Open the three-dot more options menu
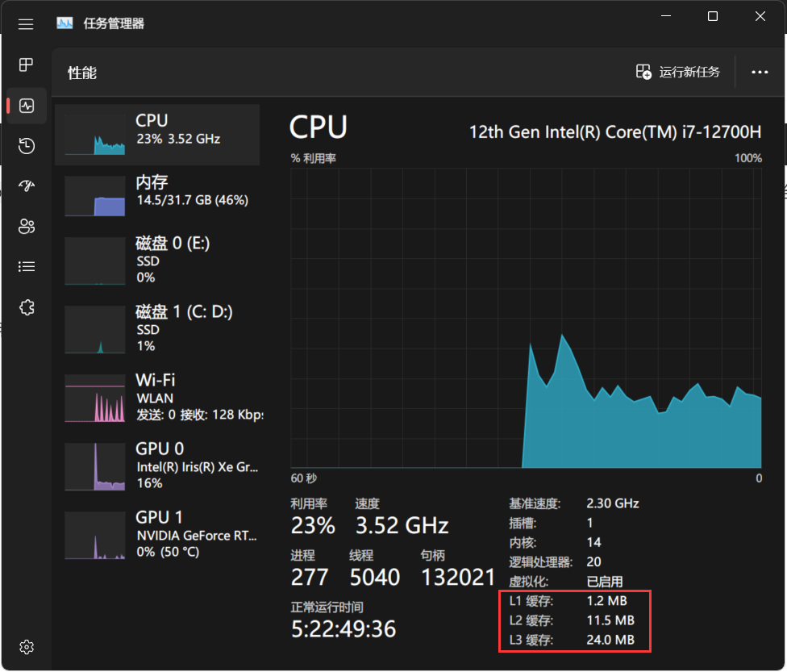 [760, 73]
